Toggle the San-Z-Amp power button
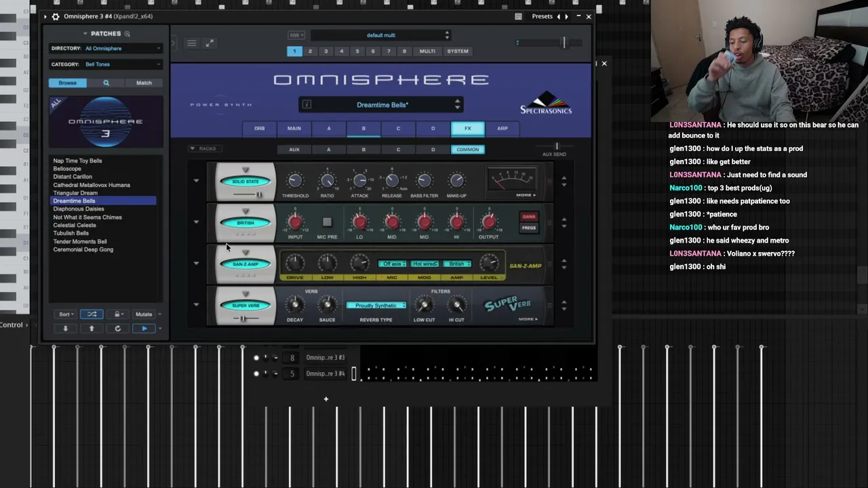 point(245,264)
